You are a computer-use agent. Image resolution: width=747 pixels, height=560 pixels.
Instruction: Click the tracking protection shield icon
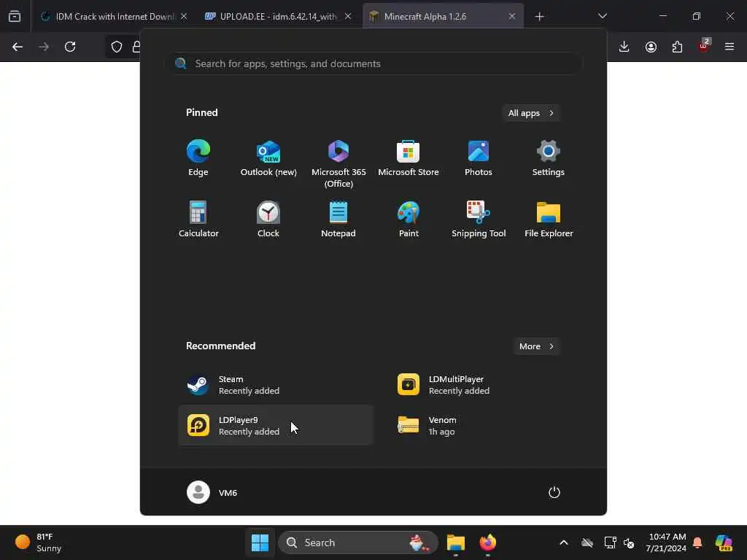click(117, 47)
